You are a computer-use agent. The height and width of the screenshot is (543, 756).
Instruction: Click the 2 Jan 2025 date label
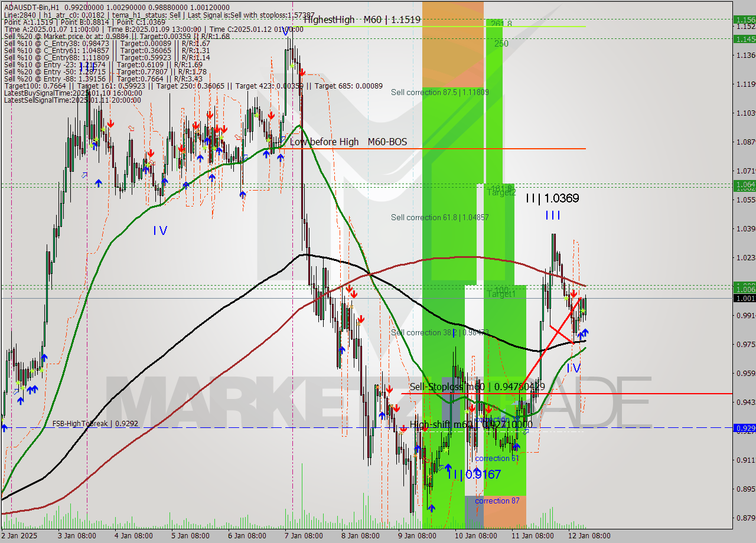(x=19, y=536)
